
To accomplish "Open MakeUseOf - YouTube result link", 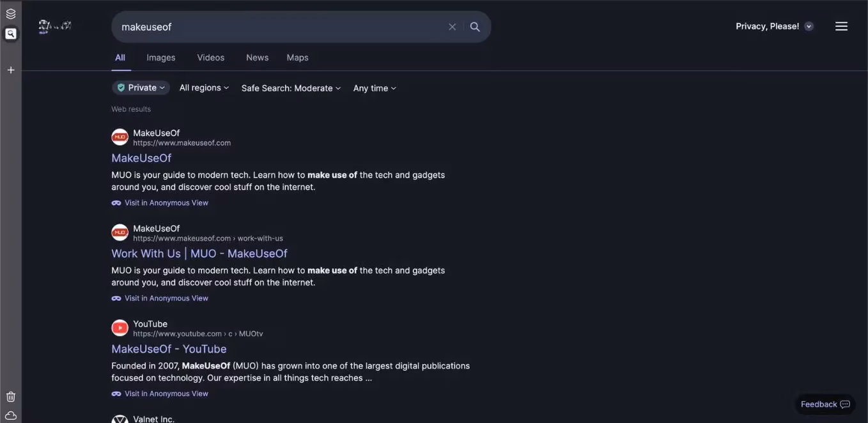I will 169,349.
